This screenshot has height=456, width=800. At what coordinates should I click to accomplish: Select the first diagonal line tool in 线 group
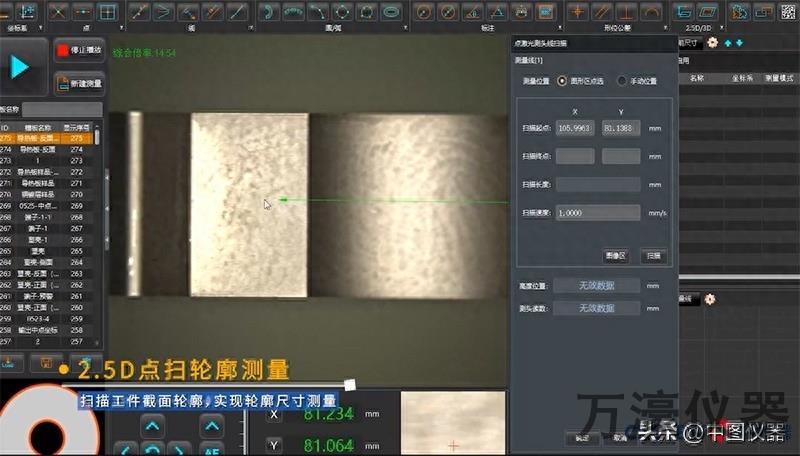139,12
